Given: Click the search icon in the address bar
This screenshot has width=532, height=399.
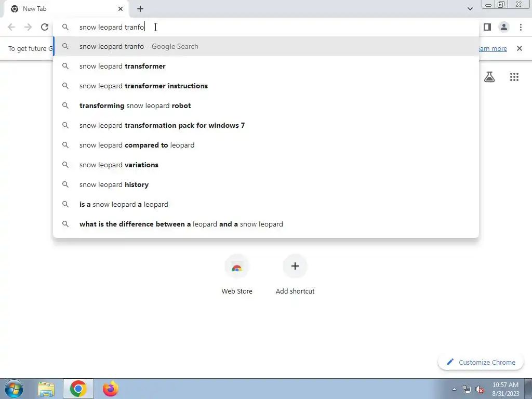Looking at the screenshot, I should tap(65, 27).
